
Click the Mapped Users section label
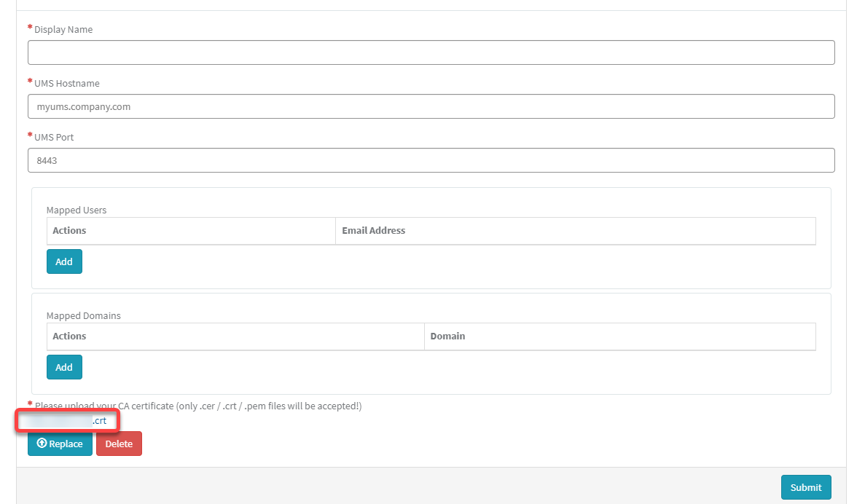(77, 210)
